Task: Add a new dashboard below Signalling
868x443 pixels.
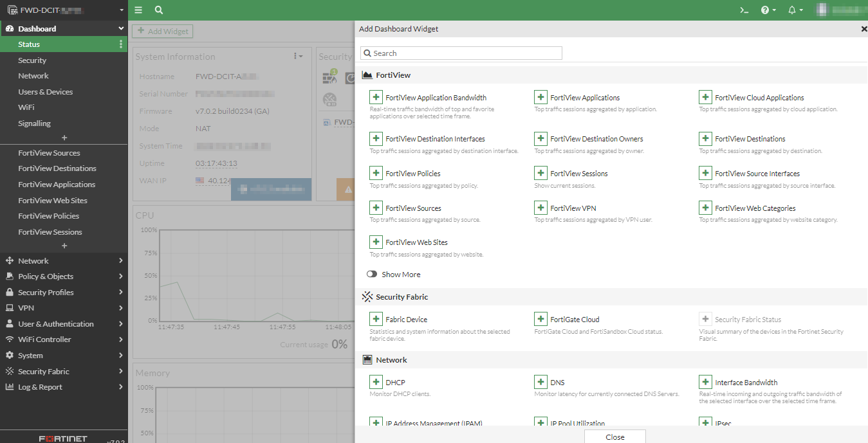Action: pyautogui.click(x=64, y=138)
